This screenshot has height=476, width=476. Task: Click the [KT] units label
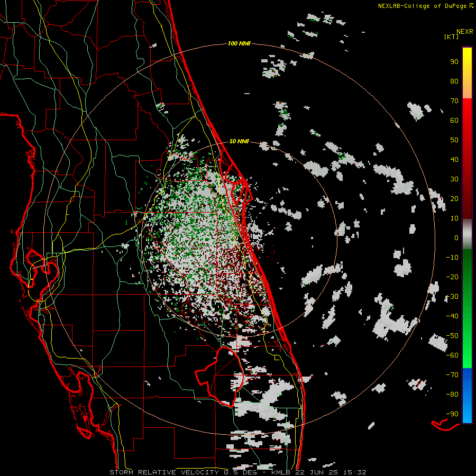[451, 36]
